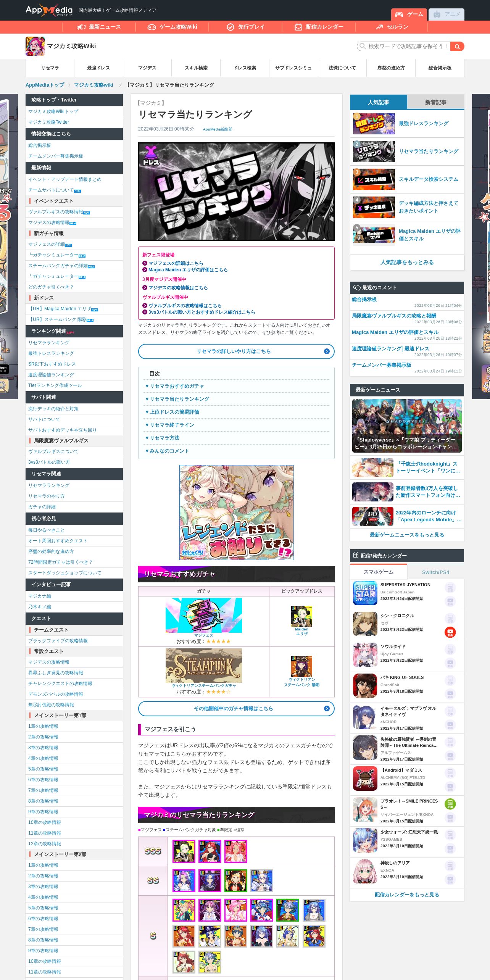Viewport: 490px width, 980px height.
Task: Open the マジフェス gacha banner image
Action: pos(203,615)
